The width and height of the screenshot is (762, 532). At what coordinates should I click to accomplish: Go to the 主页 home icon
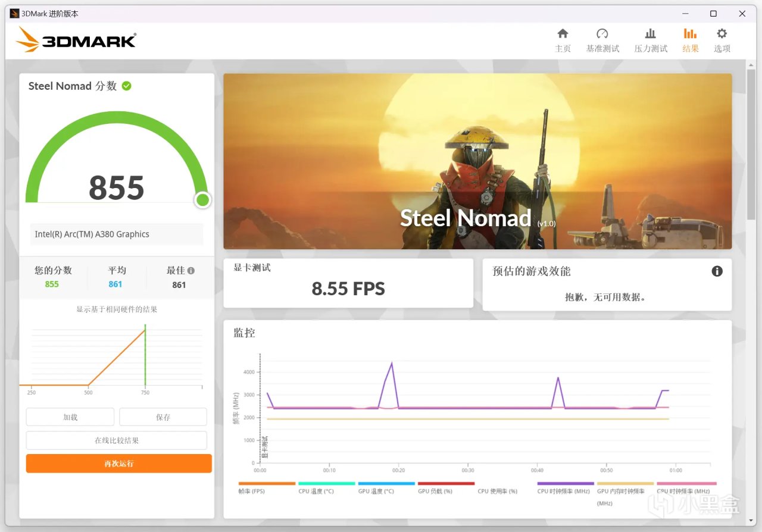[x=563, y=34]
